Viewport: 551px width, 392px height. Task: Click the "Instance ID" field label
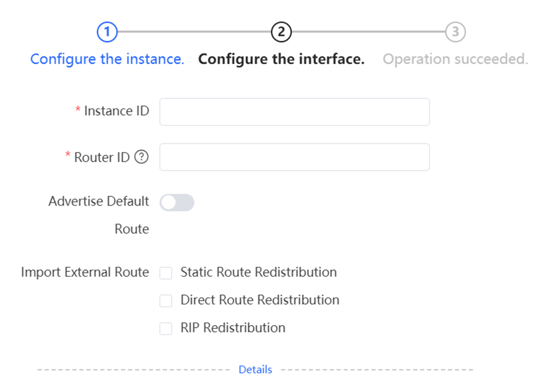[116, 111]
